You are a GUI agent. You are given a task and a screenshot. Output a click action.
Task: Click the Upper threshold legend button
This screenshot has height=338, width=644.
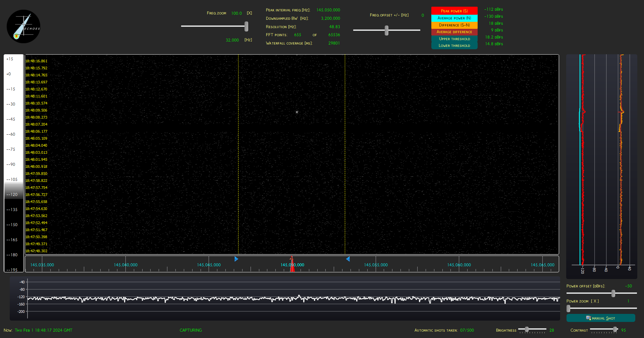(x=454, y=39)
